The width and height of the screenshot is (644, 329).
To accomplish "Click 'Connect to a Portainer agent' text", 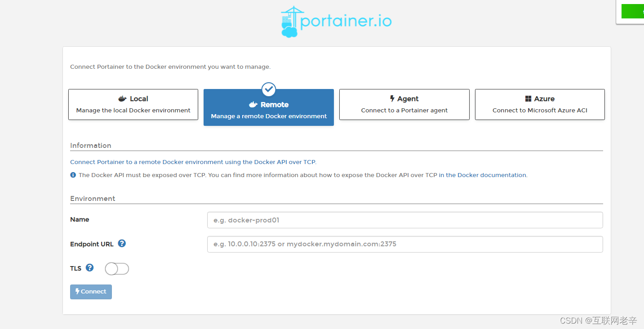I will coord(404,111).
